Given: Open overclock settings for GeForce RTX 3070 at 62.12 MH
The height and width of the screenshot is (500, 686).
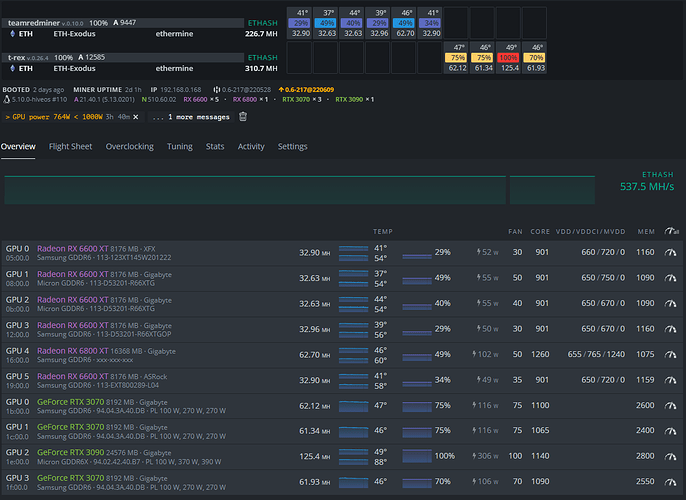Looking at the screenshot, I should pyautogui.click(x=670, y=406).
